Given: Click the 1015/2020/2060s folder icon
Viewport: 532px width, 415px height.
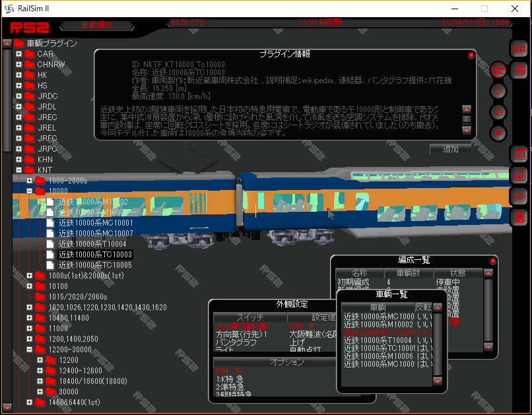Looking at the screenshot, I should 40,297.
